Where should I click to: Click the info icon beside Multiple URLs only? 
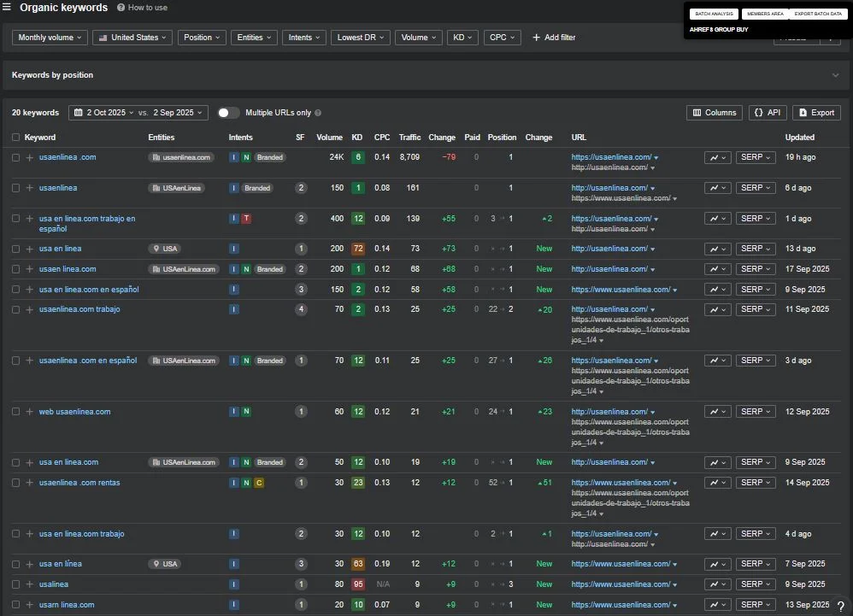tap(318, 113)
